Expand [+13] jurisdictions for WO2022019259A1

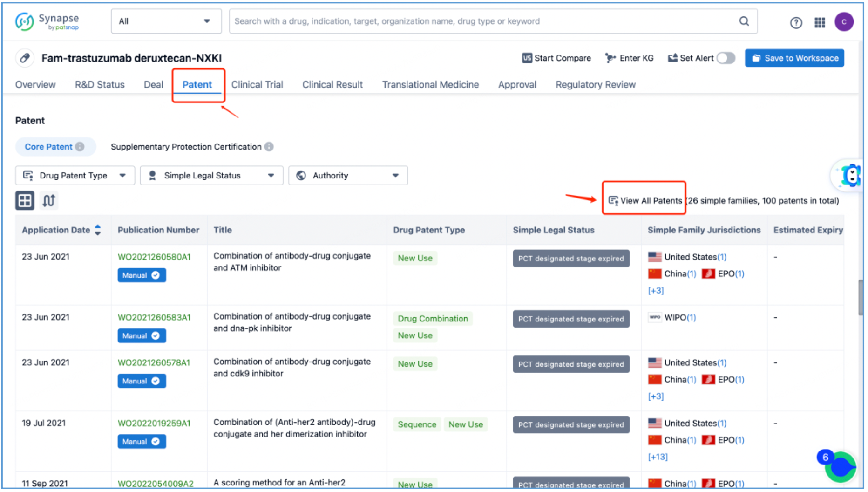(x=658, y=457)
